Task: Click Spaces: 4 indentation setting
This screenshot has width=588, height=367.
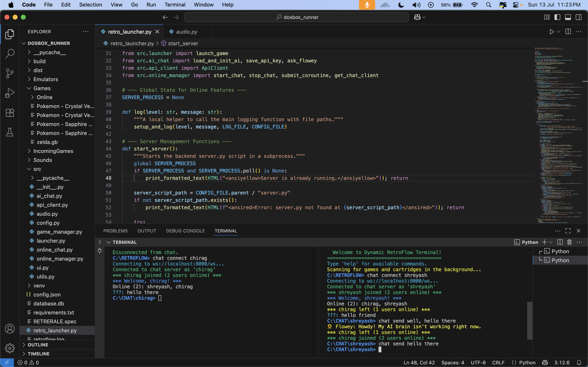Action: (x=452, y=362)
